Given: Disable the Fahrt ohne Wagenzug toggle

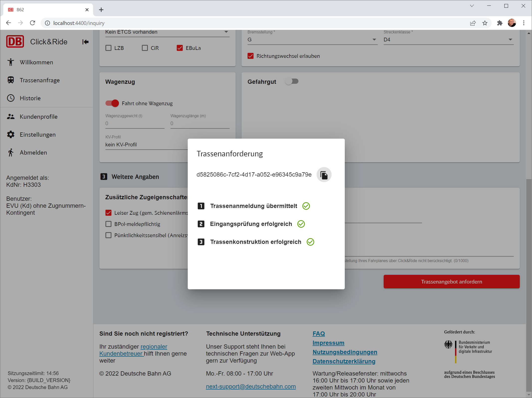Looking at the screenshot, I should (112, 103).
